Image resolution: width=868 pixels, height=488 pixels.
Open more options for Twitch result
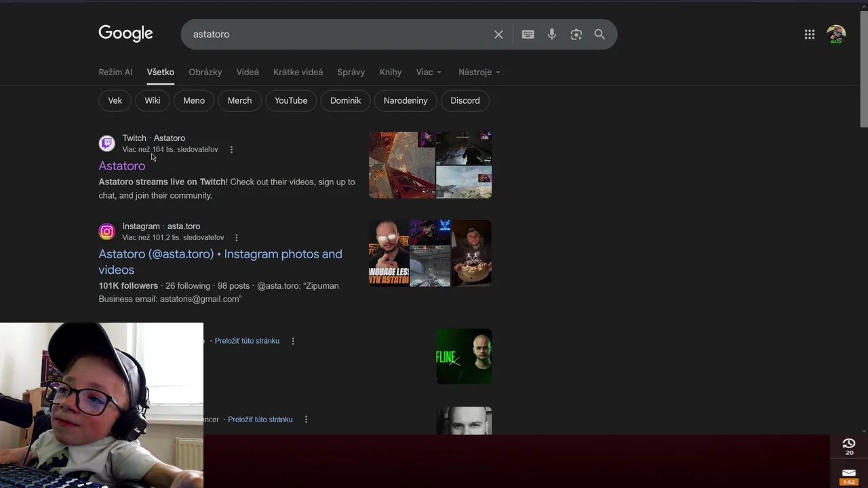[x=231, y=150]
